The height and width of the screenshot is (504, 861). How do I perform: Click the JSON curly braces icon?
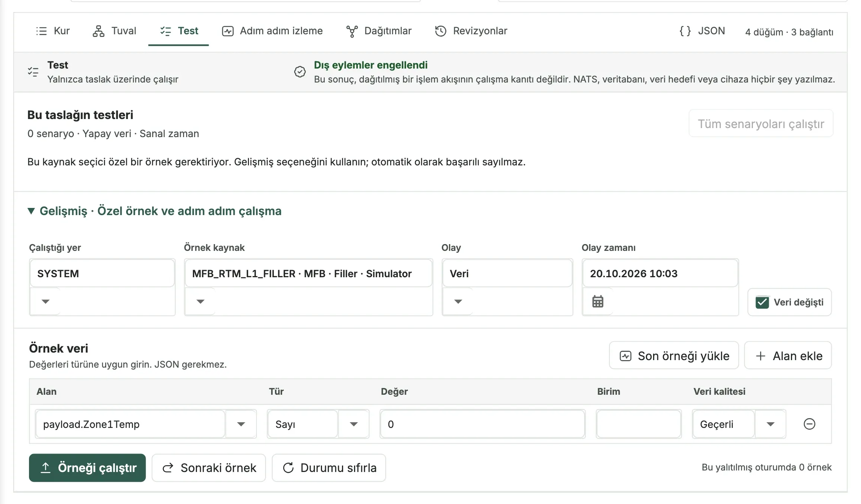point(685,31)
